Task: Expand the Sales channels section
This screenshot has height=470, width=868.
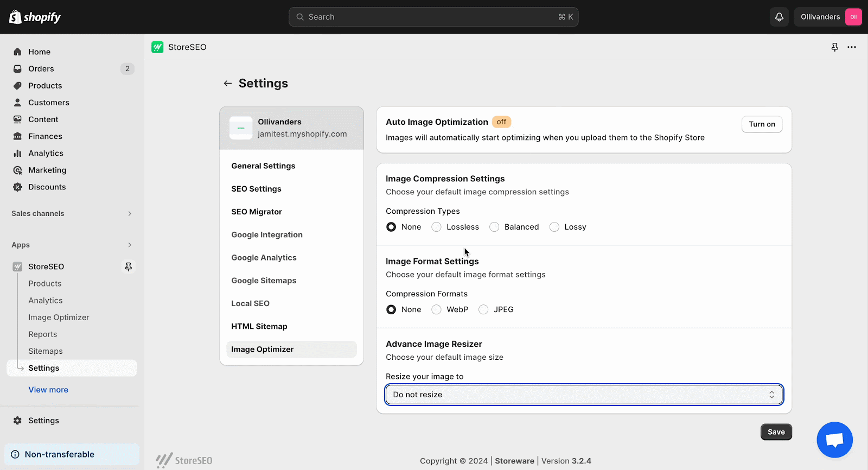Action: coord(130,213)
